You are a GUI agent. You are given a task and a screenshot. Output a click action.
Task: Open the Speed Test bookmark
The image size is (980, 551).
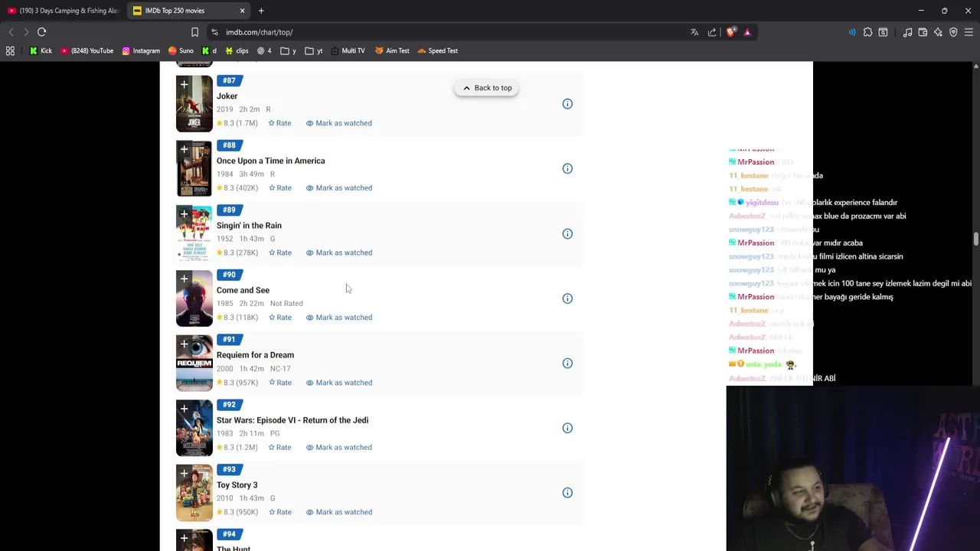pyautogui.click(x=438, y=51)
